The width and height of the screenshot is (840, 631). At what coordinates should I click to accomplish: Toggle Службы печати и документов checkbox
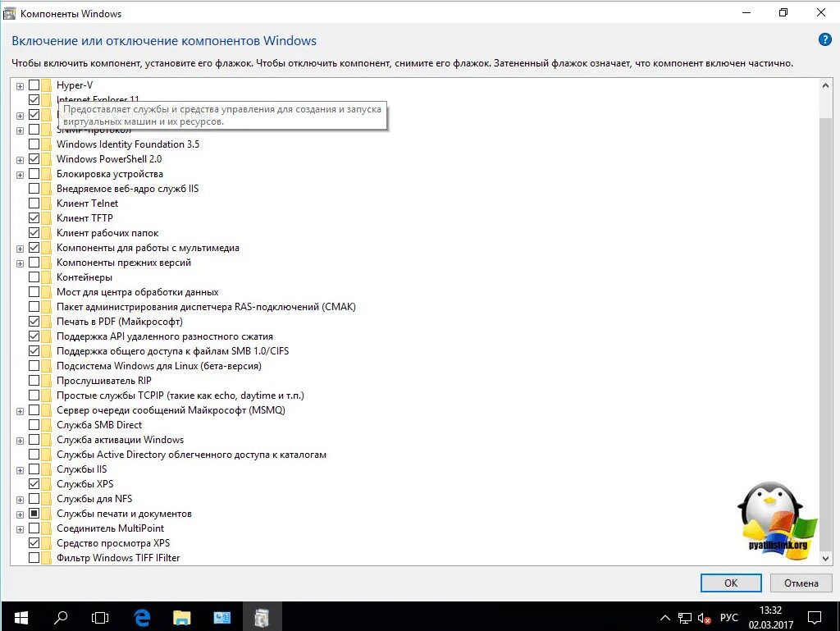pos(34,513)
